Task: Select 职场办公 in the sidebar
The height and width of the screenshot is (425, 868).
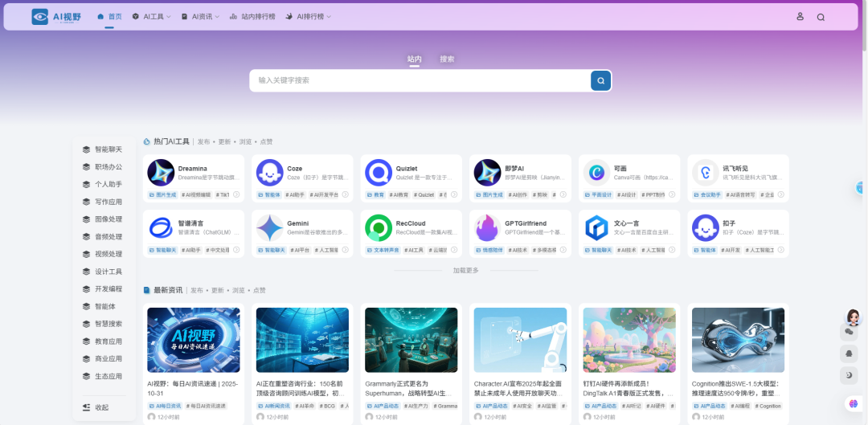Action: click(102, 166)
